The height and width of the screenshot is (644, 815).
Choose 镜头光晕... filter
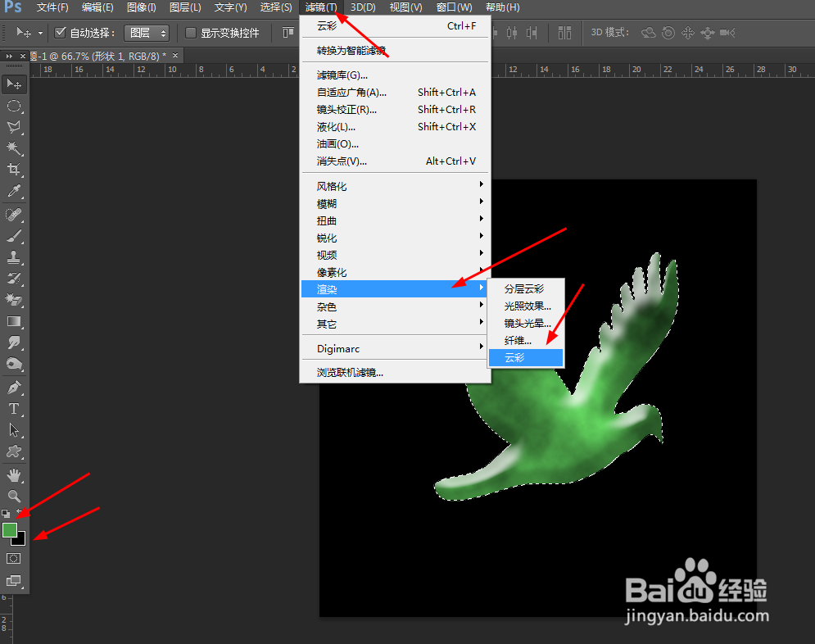click(526, 324)
